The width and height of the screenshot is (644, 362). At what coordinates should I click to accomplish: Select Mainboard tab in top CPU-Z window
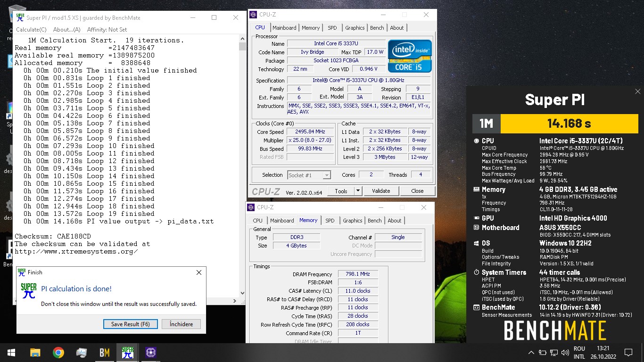click(x=284, y=28)
